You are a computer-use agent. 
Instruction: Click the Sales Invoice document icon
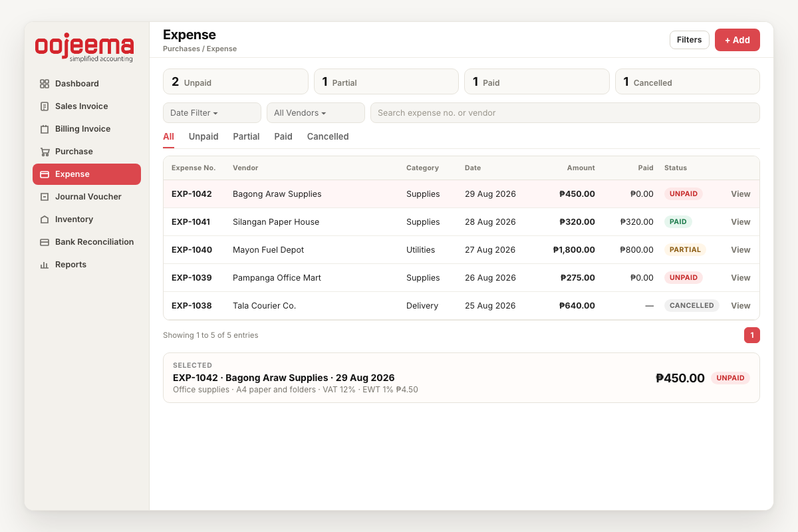coord(45,106)
